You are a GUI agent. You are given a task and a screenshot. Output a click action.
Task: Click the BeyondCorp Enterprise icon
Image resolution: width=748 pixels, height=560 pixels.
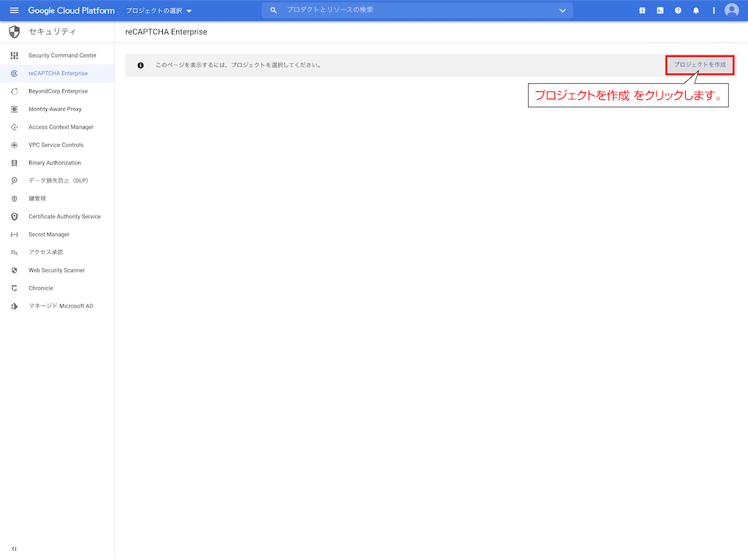point(15,91)
